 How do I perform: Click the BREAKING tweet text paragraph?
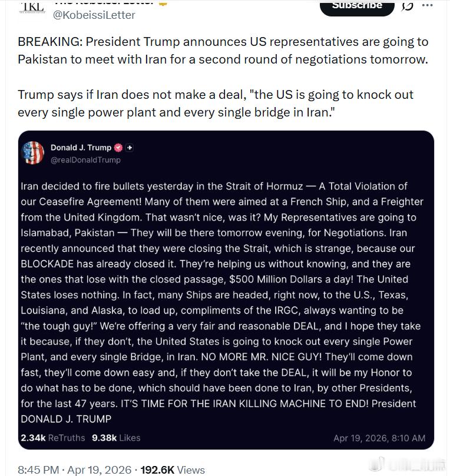coord(223,51)
